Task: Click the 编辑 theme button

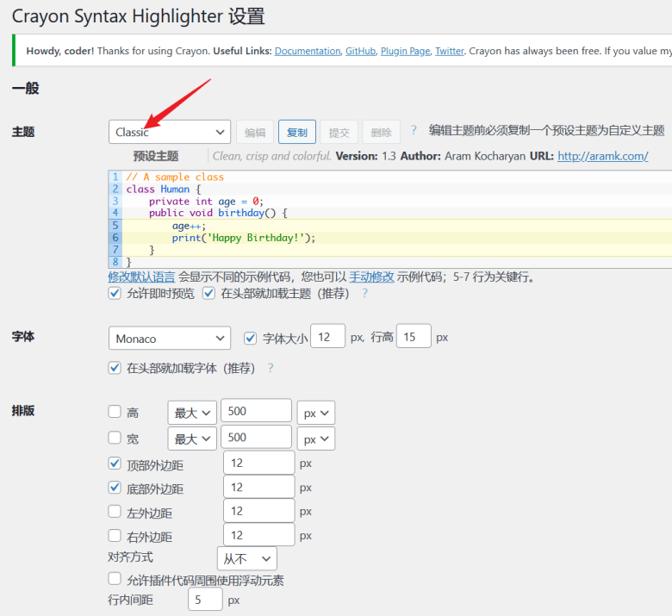Action: pos(255,132)
